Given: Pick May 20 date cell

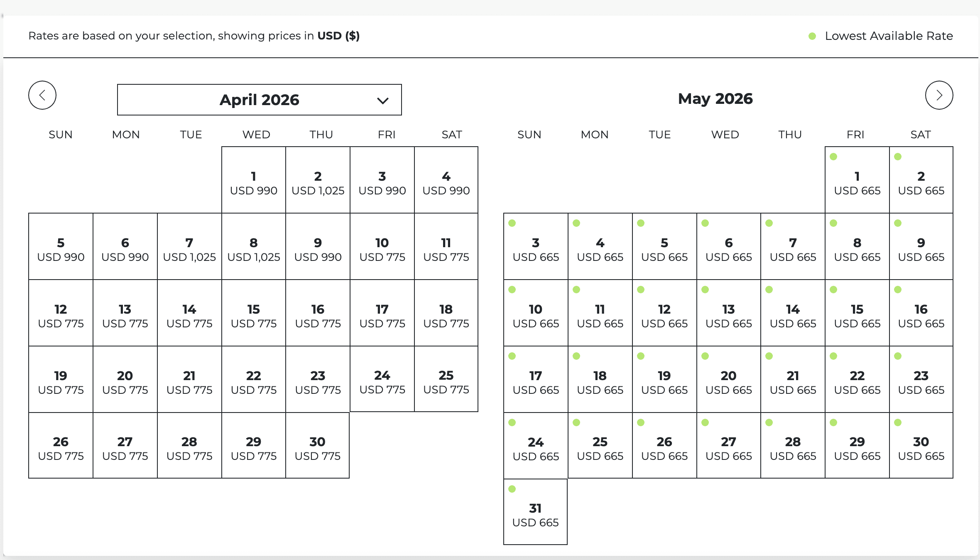Looking at the screenshot, I should pyautogui.click(x=728, y=380).
